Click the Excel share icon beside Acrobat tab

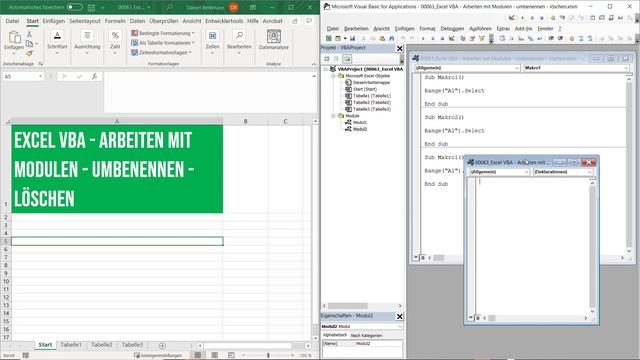295,21
